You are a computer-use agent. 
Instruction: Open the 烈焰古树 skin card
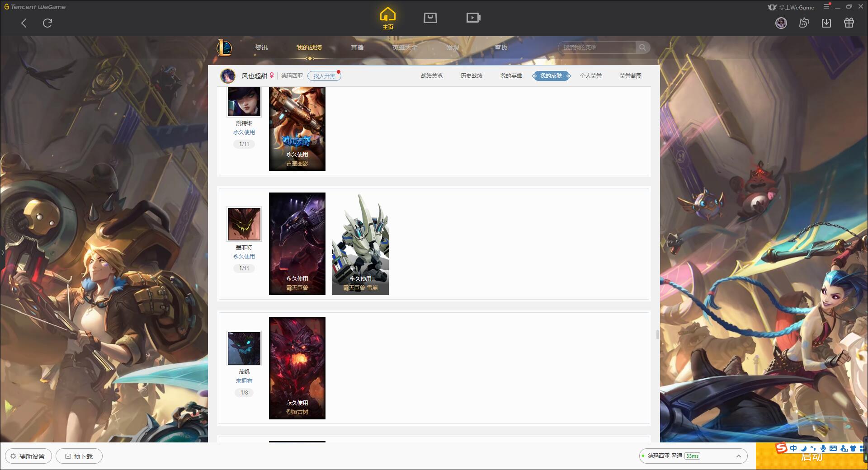coord(297,368)
